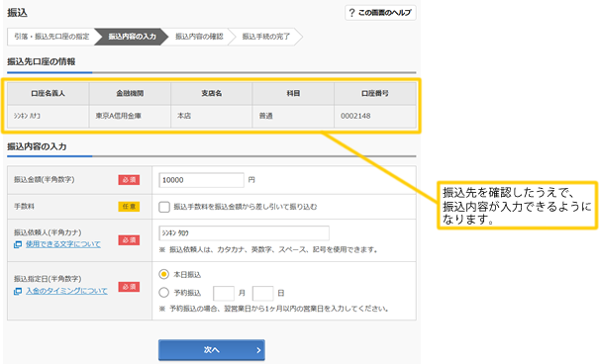Click the 振込金額(半角数字) label

45,179
